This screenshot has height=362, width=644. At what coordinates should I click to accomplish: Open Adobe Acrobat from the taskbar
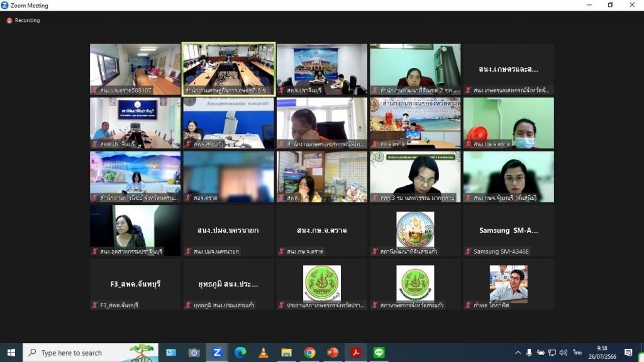(x=355, y=353)
